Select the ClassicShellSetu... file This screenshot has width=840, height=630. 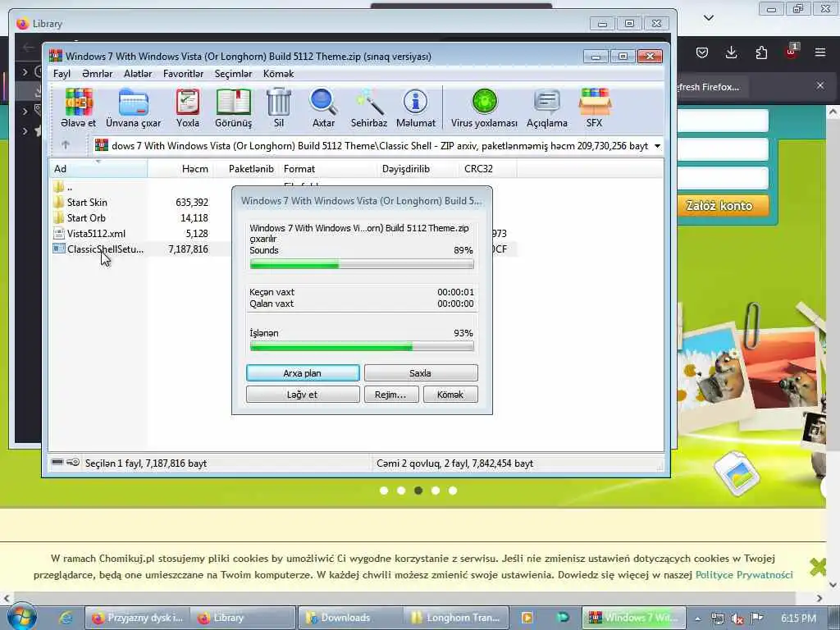pos(105,249)
